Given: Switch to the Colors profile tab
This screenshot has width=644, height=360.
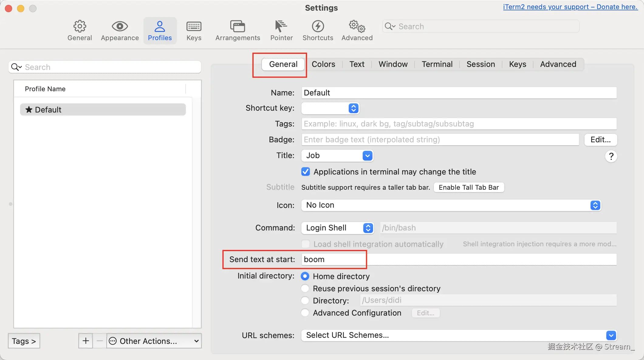Looking at the screenshot, I should (x=323, y=64).
